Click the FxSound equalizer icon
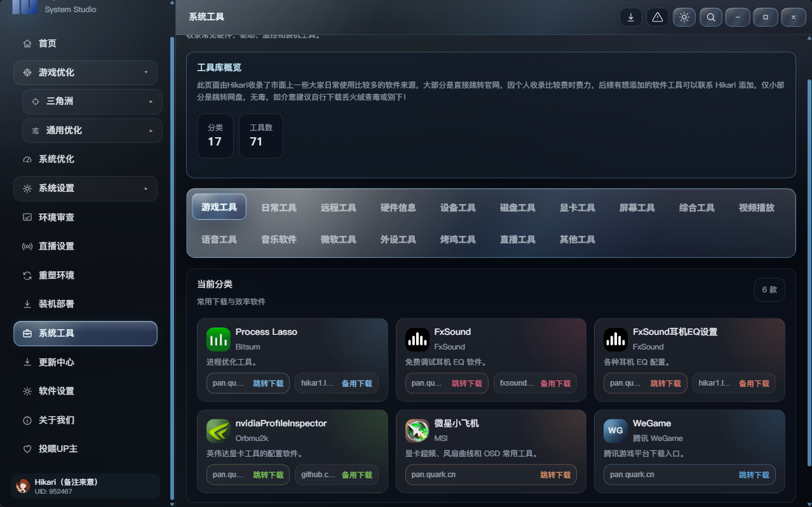Screen dimensions: 812x507 pyautogui.click(x=417, y=339)
